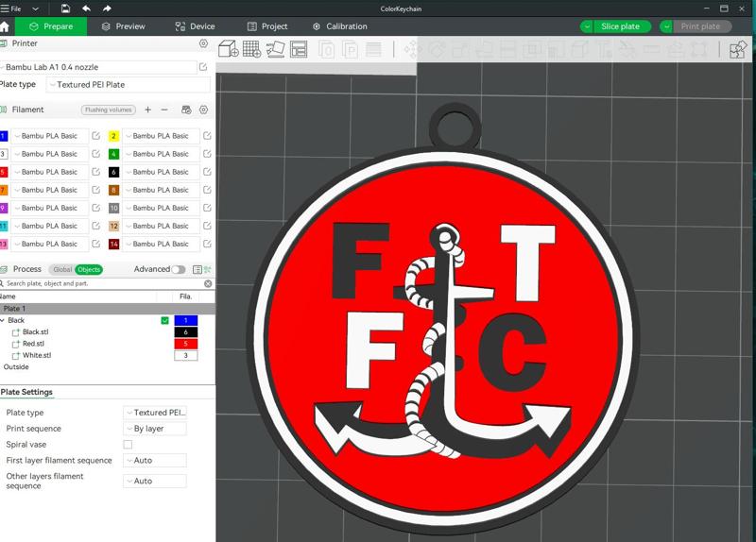
Task: Click the Add object cube icon
Action: coord(228,49)
